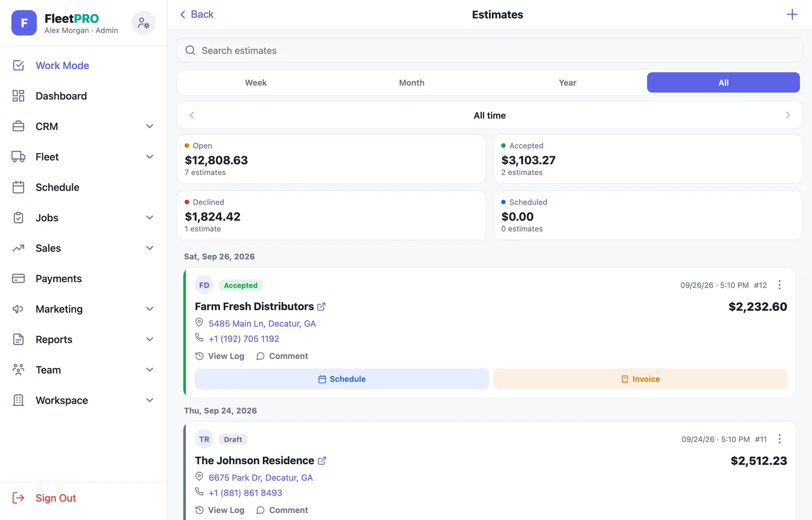Expand the Reports menu chevron
This screenshot has width=812, height=520.
tap(150, 339)
